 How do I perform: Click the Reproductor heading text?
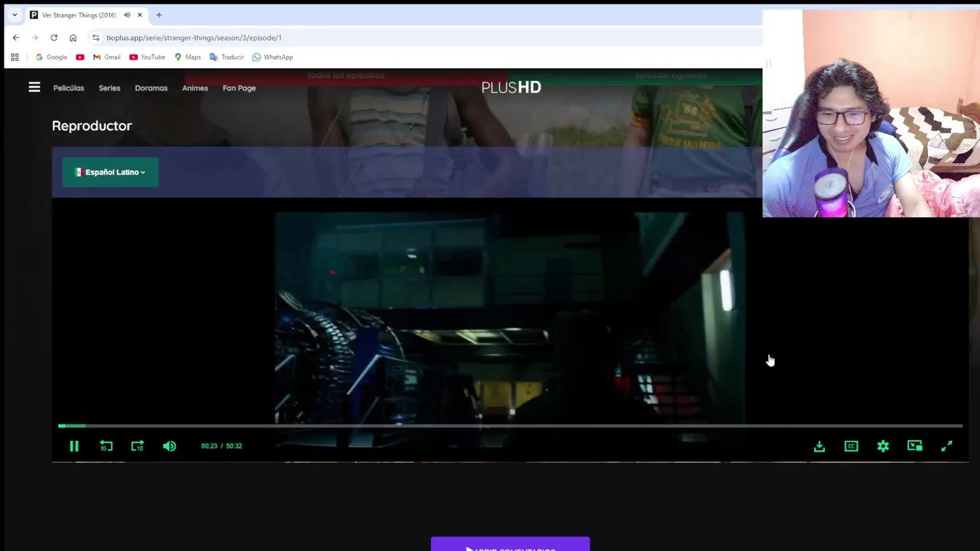[92, 126]
